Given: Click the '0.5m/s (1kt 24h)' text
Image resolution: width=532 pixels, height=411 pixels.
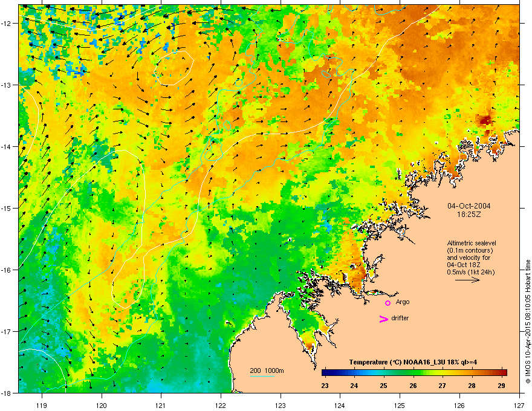Looking at the screenshot, I should pyautogui.click(x=470, y=272).
